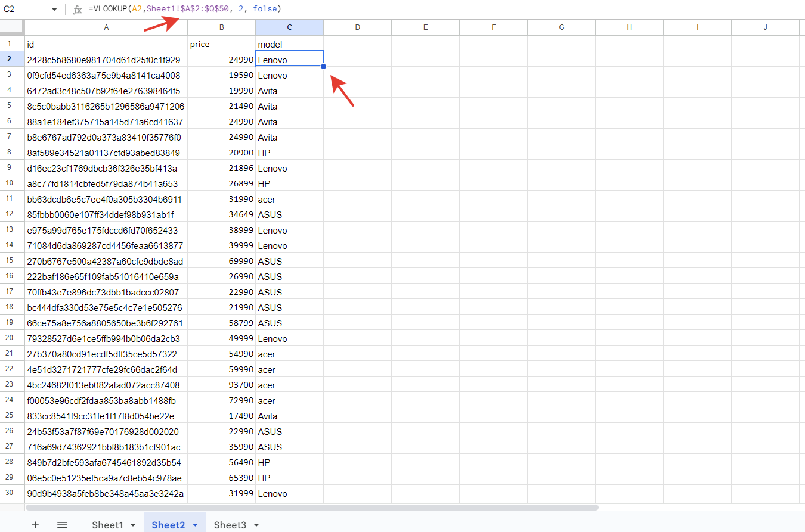Click the Sheet2 tab label
This screenshot has height=532, width=805.
click(168, 525)
